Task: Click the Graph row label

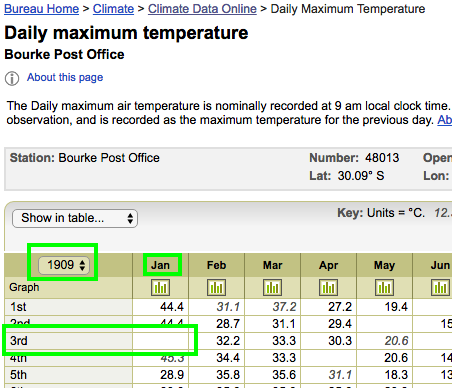Action: 24,287
